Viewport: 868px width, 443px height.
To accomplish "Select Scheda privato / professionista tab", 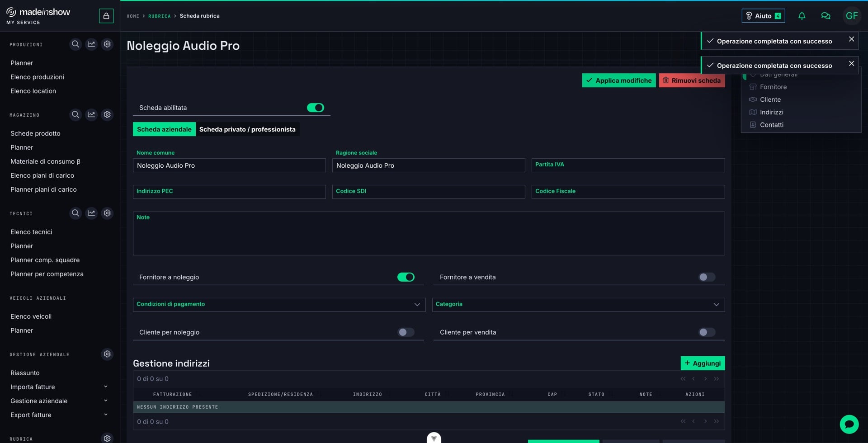I will click(247, 129).
